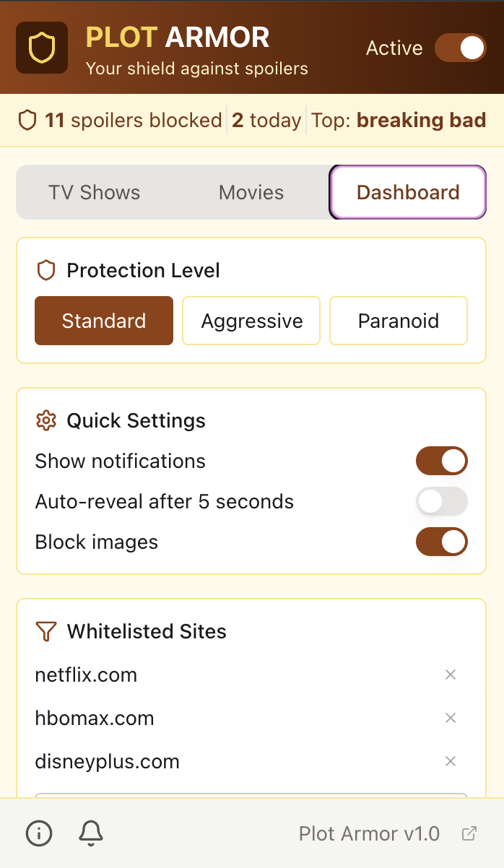504x868 pixels.
Task: Remove hbomax.com from the whitelist
Action: pyautogui.click(x=451, y=718)
